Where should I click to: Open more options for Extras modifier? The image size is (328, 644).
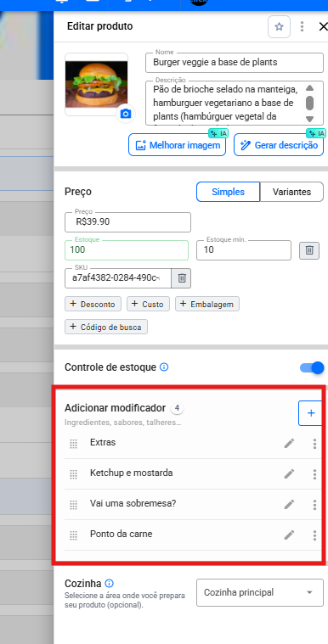coord(314,444)
